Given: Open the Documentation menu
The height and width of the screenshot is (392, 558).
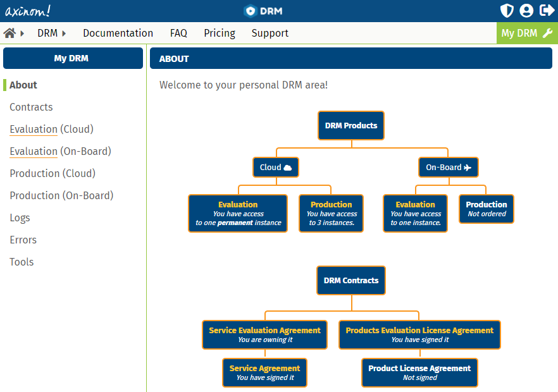Looking at the screenshot, I should [118, 33].
